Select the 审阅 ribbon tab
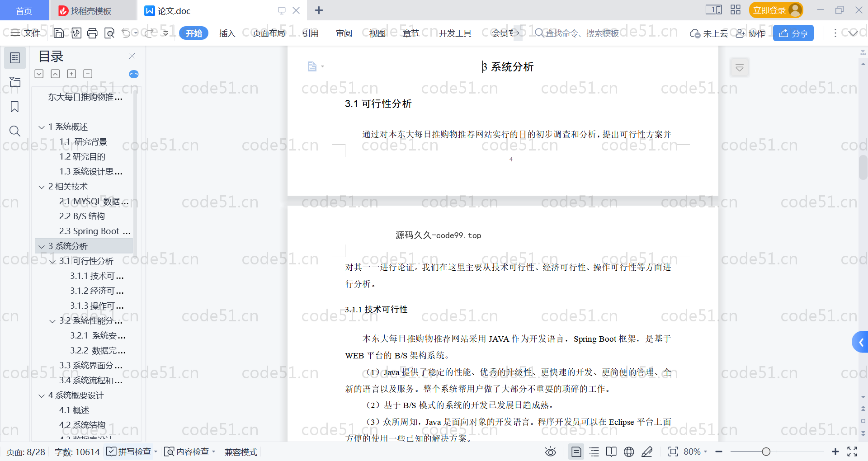Viewport: 868px width, 461px height. click(x=344, y=33)
